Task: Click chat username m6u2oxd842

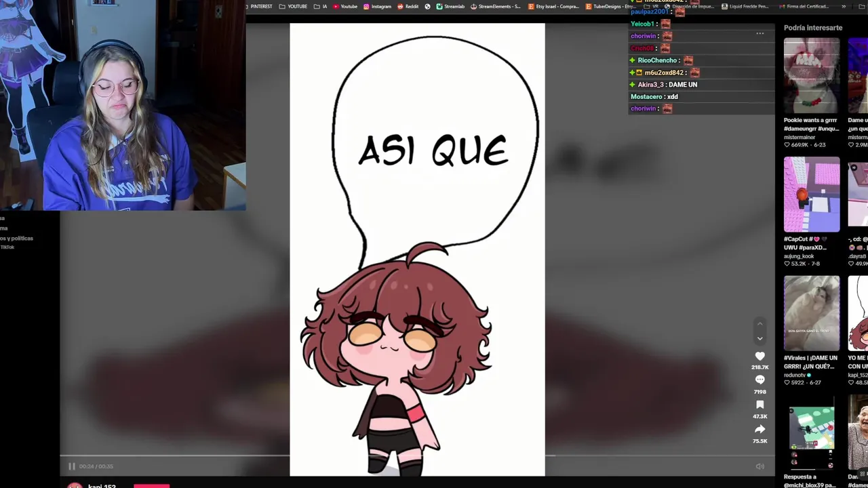Action: click(x=664, y=73)
